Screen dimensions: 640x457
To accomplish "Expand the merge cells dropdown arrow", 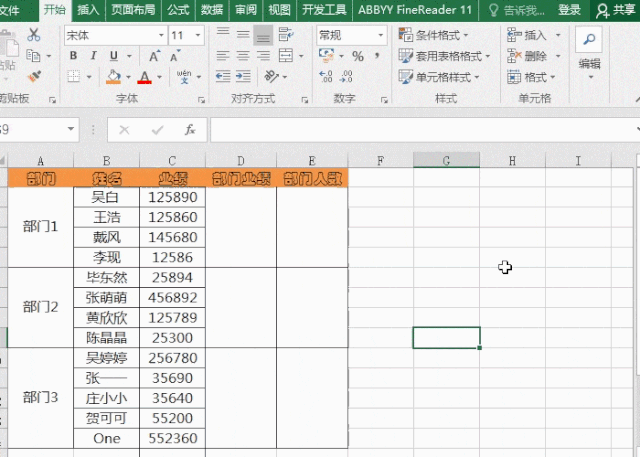I will click(x=301, y=56).
